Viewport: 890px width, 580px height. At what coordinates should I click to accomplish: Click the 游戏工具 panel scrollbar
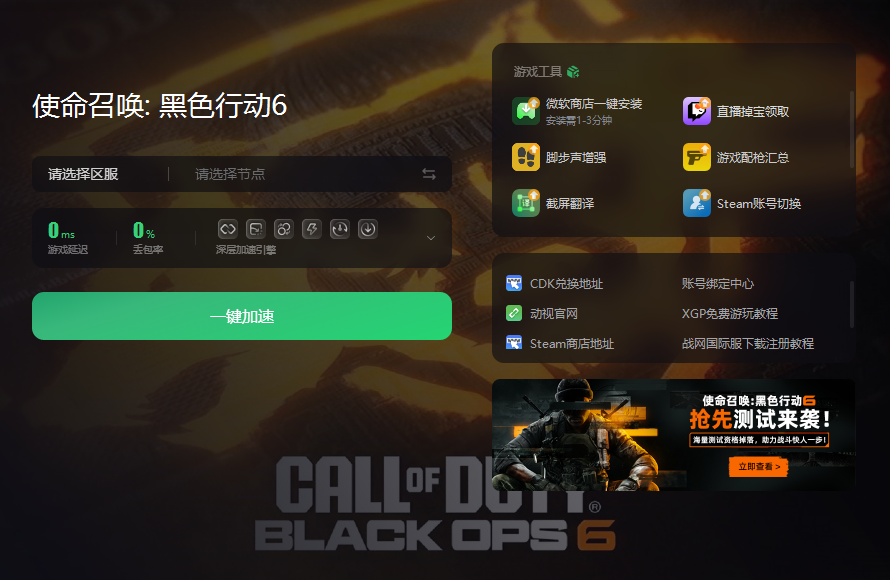click(x=851, y=129)
